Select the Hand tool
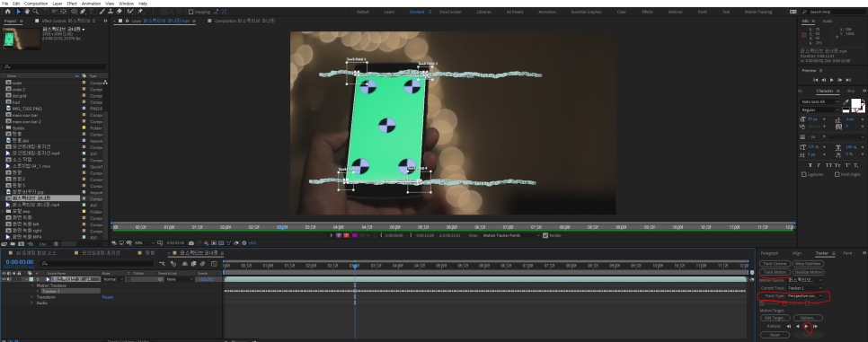The image size is (868, 342). pos(27,11)
